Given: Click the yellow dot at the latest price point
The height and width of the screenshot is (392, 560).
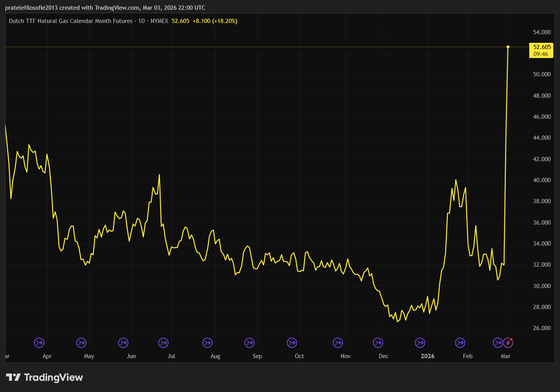Looking at the screenshot, I should click(x=508, y=47).
